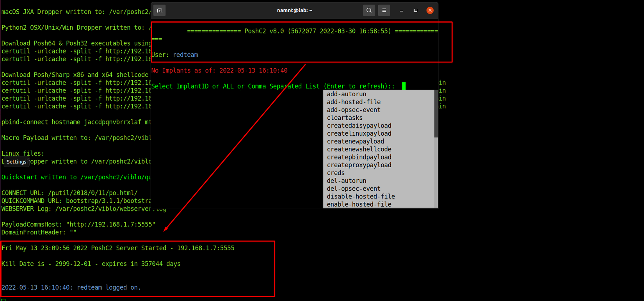Click the Kill Date line in server log
The image size is (644, 301).
pos(91,264)
